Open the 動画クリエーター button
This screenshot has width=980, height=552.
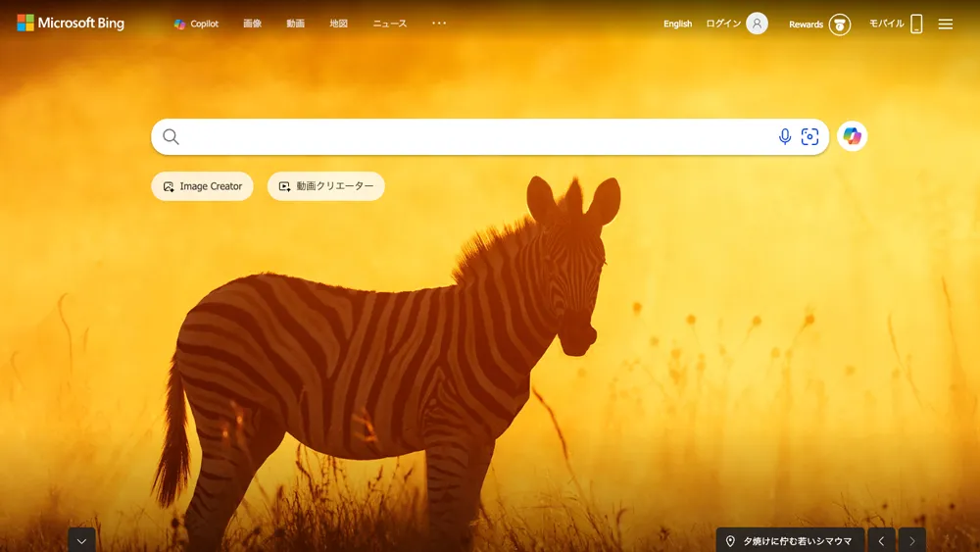326,186
